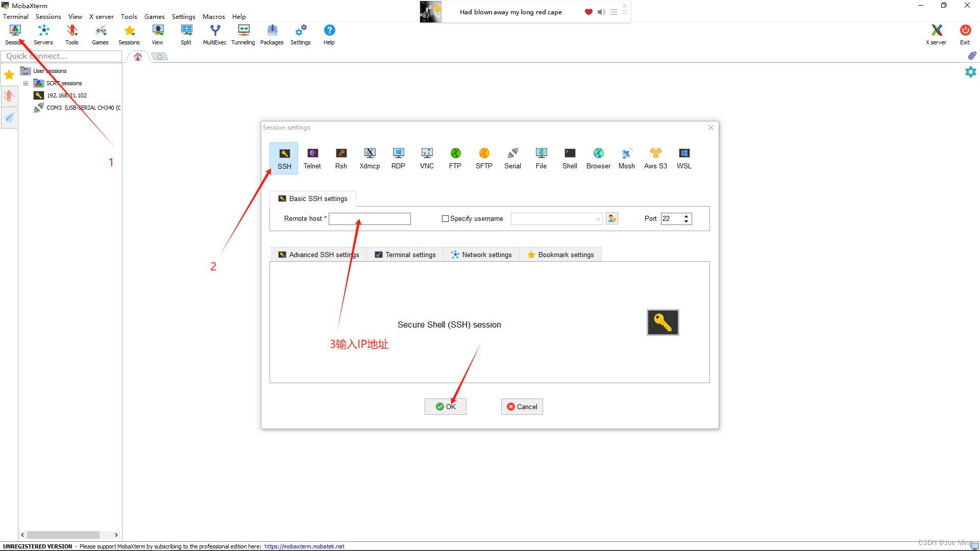Expand the SCRT sessions tree node
Screen dimensions: 980x551
click(26, 83)
